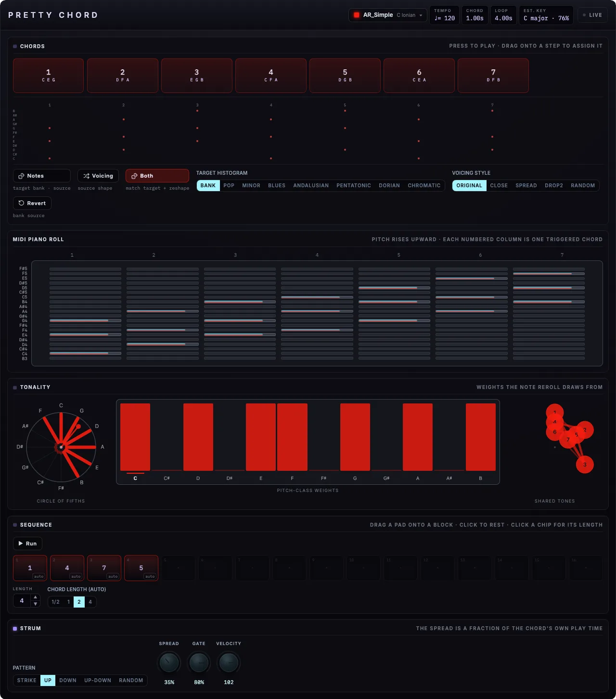Increase sequence length with the up arrow
The image size is (616, 699).
pos(35,597)
